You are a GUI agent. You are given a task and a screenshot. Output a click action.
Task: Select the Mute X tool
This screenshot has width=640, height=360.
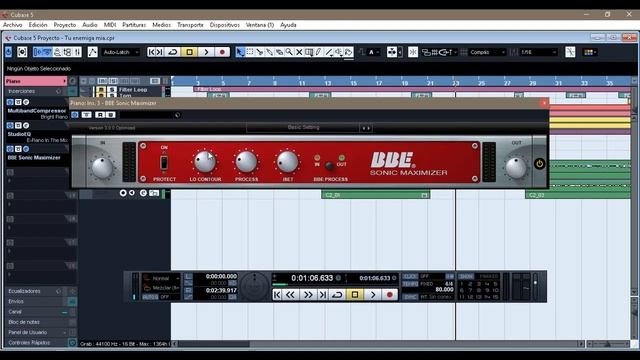[x=299, y=52]
